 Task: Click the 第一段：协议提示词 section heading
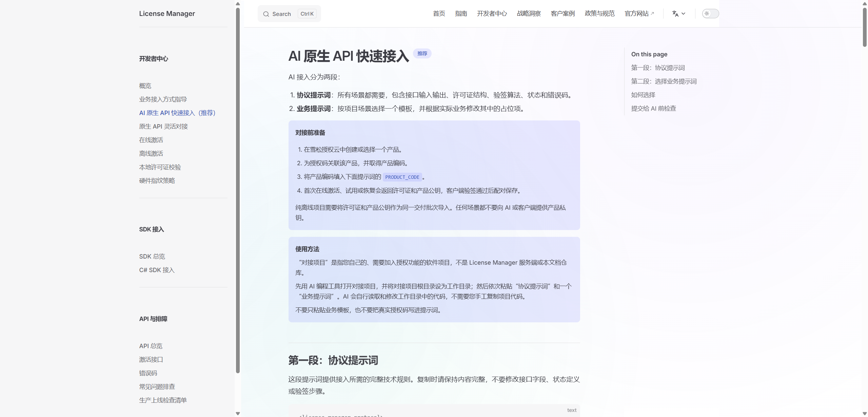click(x=333, y=360)
